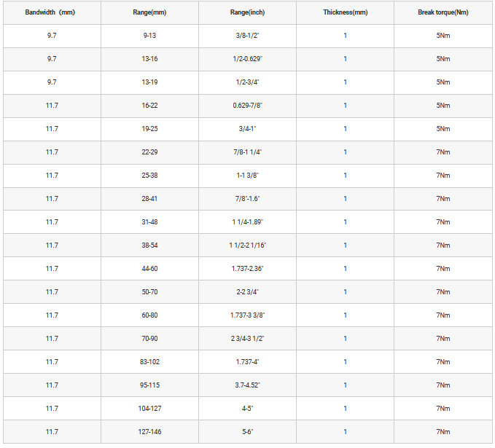Select the 38-54 mm range cell
The width and height of the screenshot is (495, 448).
(x=149, y=245)
